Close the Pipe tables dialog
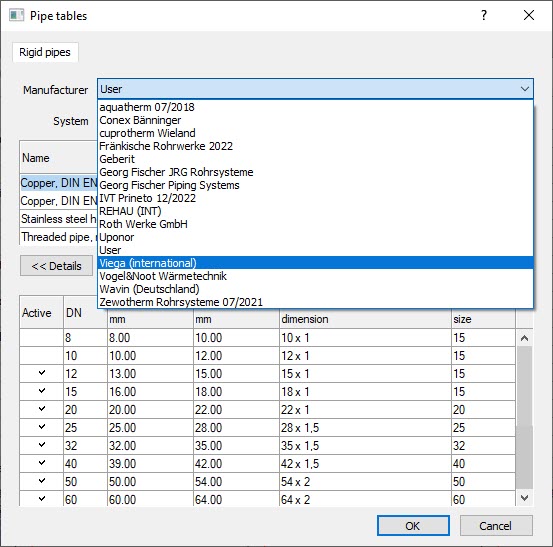Viewport: 553px width, 547px height. coord(529,15)
